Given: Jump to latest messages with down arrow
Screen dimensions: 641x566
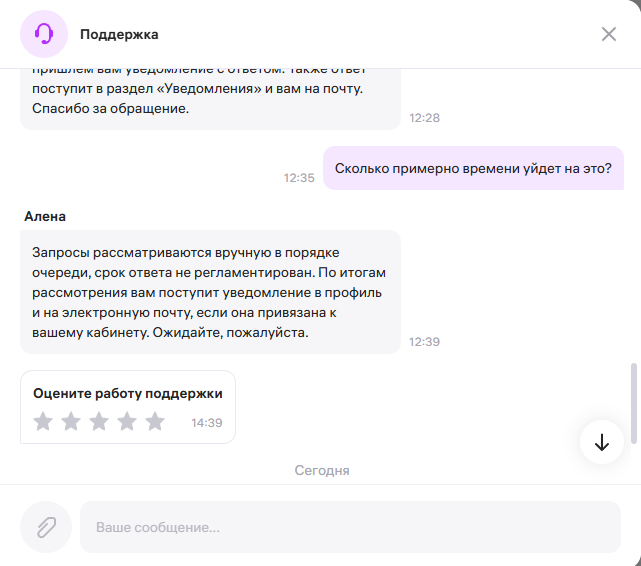Looking at the screenshot, I should click(602, 443).
